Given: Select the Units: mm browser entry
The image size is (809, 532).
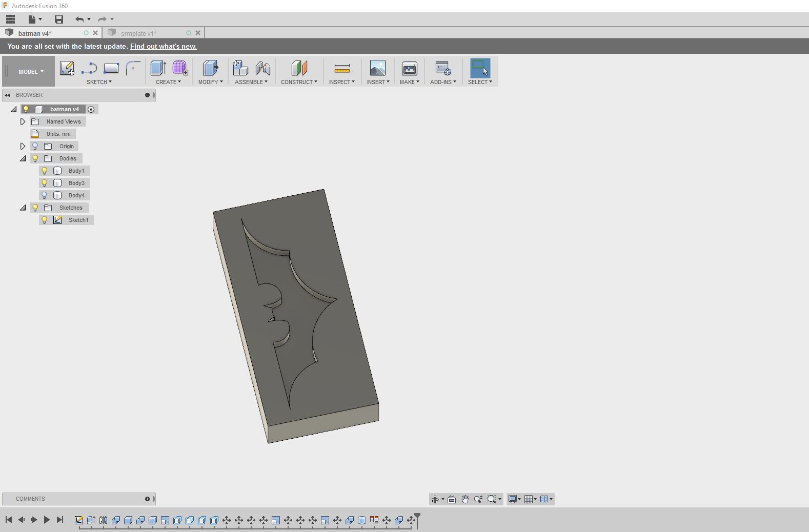Looking at the screenshot, I should point(58,134).
